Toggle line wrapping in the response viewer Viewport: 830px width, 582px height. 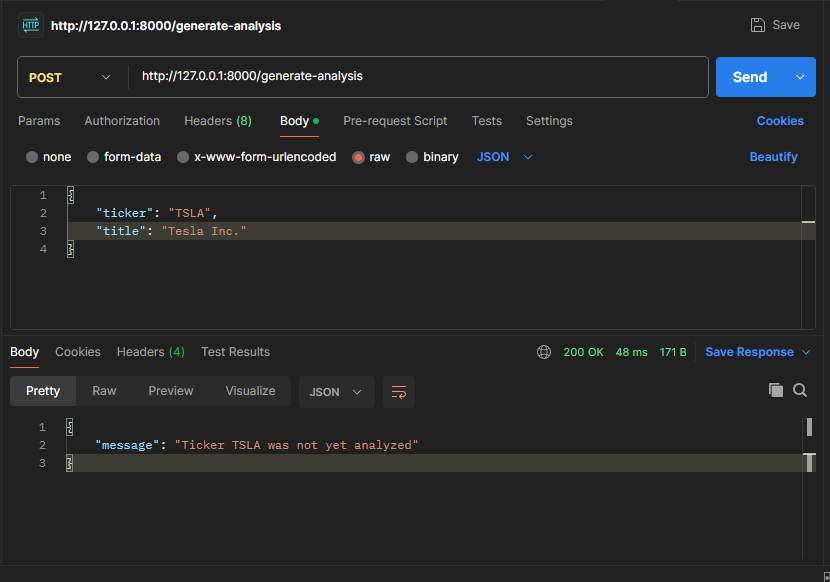click(x=399, y=392)
